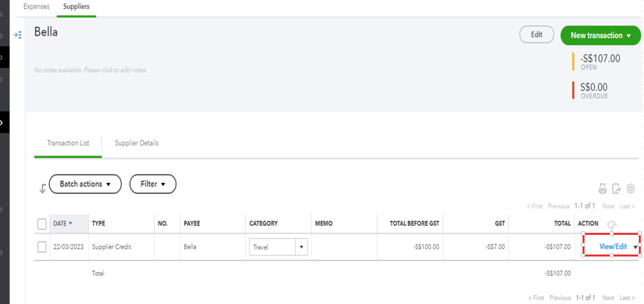
Task: Expand the supplier list side panel icon
Action: 18,35
